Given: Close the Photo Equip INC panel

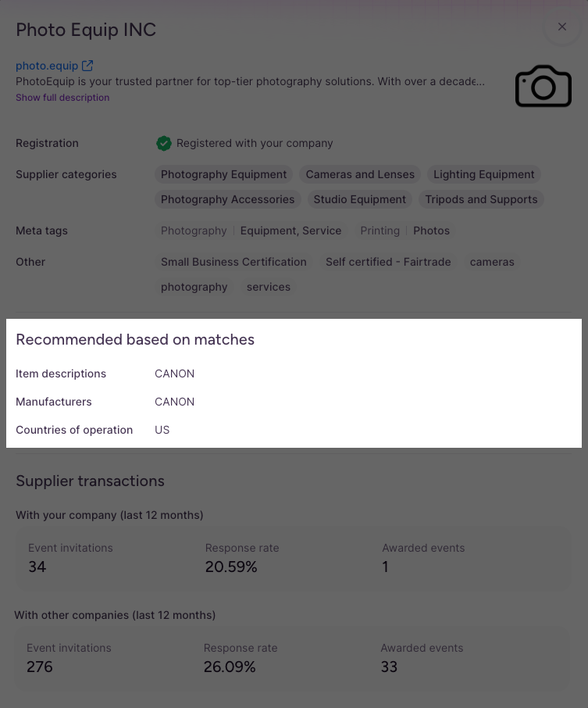Looking at the screenshot, I should click(x=561, y=27).
